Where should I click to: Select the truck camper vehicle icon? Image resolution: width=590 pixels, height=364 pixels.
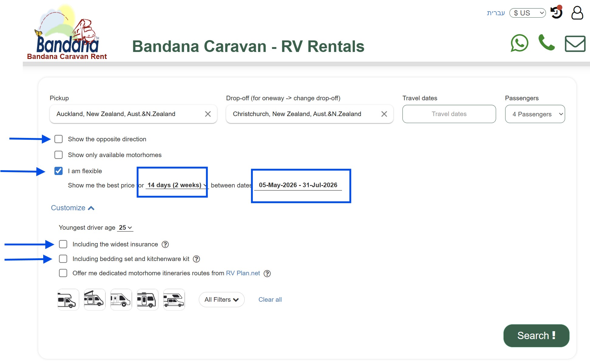click(174, 299)
